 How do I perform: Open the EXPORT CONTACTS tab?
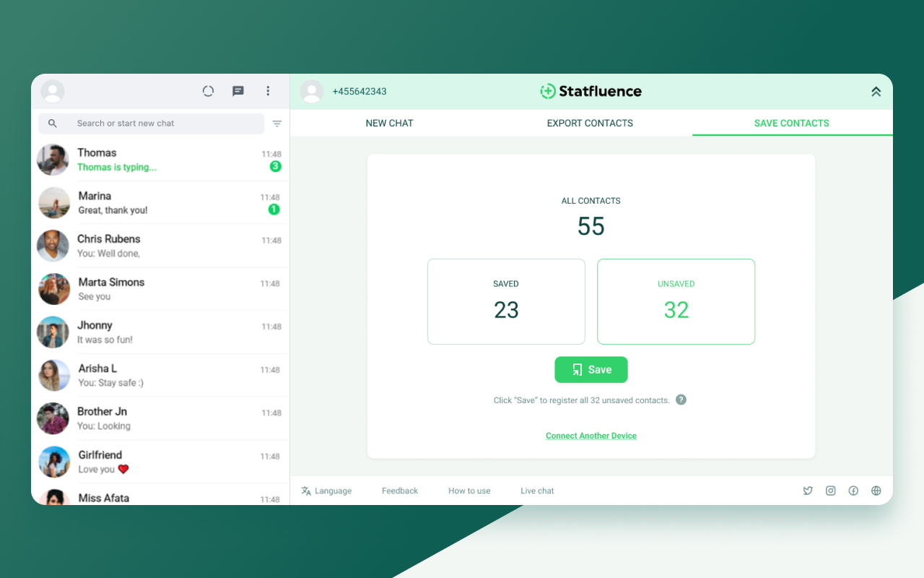tap(590, 123)
